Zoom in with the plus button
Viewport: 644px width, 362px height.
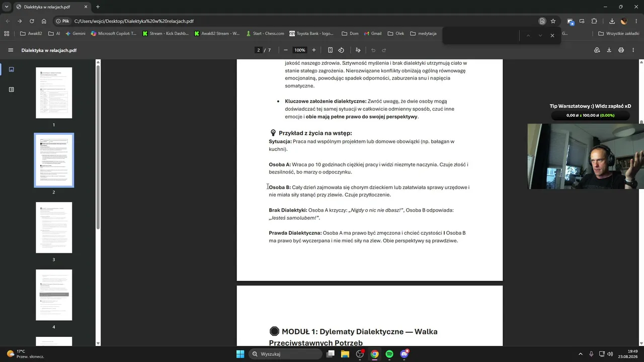[x=314, y=50]
